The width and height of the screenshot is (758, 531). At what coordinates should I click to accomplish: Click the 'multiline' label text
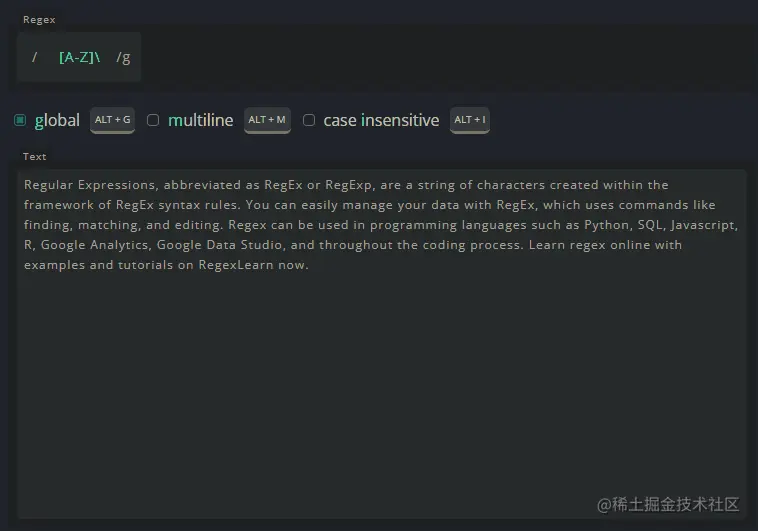pyautogui.click(x=201, y=120)
